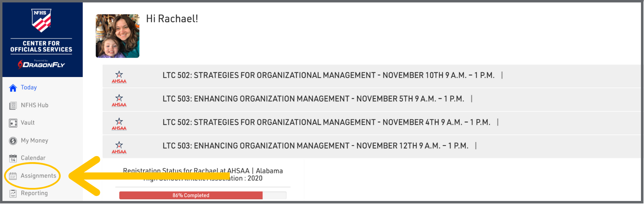Select Assignments in the sidebar
The height and width of the screenshot is (204, 644).
39,176
